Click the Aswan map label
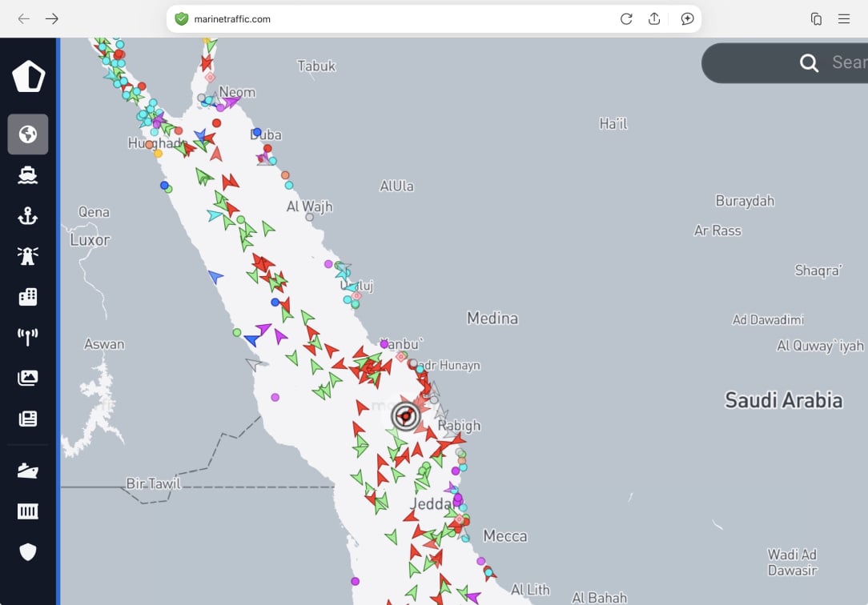The height and width of the screenshot is (605, 868). click(x=104, y=344)
